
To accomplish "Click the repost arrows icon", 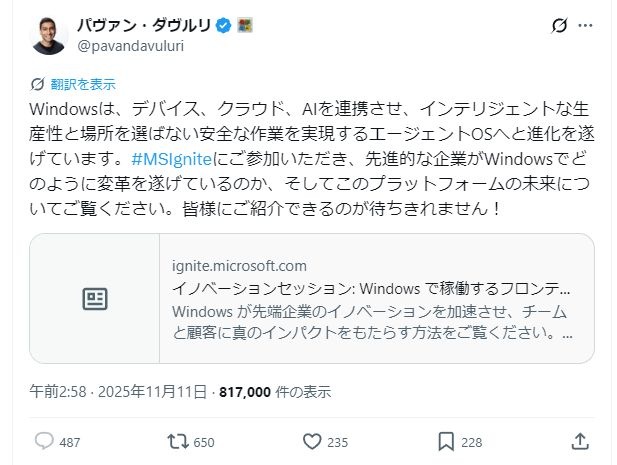I will pyautogui.click(x=177, y=441).
